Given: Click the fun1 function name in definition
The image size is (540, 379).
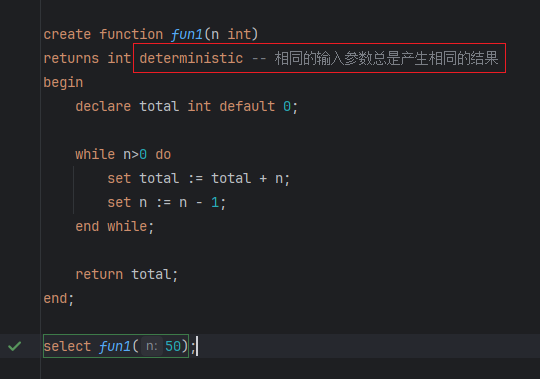Looking at the screenshot, I should pyautogui.click(x=187, y=34).
